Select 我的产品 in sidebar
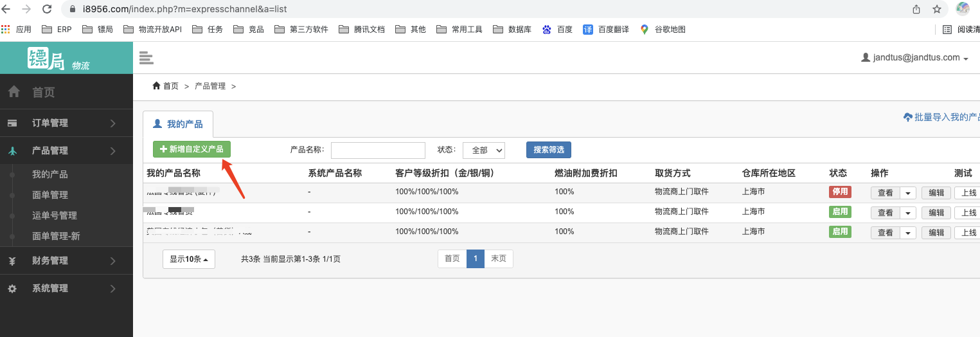Screen dimensions: 980x337 [50, 174]
